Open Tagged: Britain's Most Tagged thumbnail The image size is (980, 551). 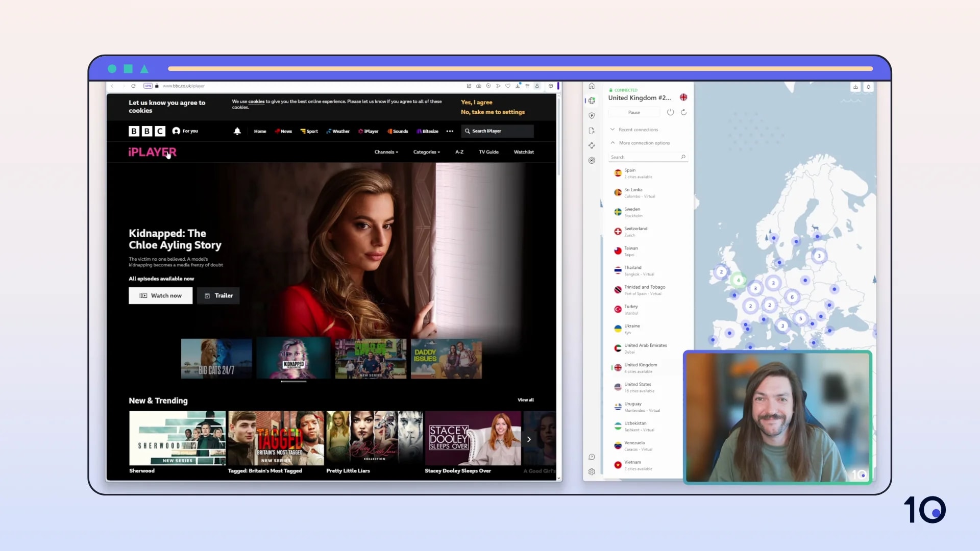(x=276, y=438)
